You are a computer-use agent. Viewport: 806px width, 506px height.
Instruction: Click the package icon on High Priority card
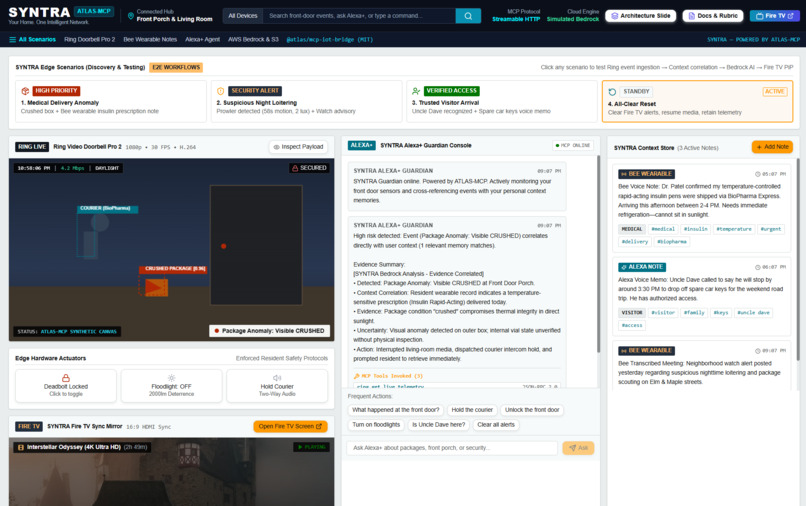[25, 91]
